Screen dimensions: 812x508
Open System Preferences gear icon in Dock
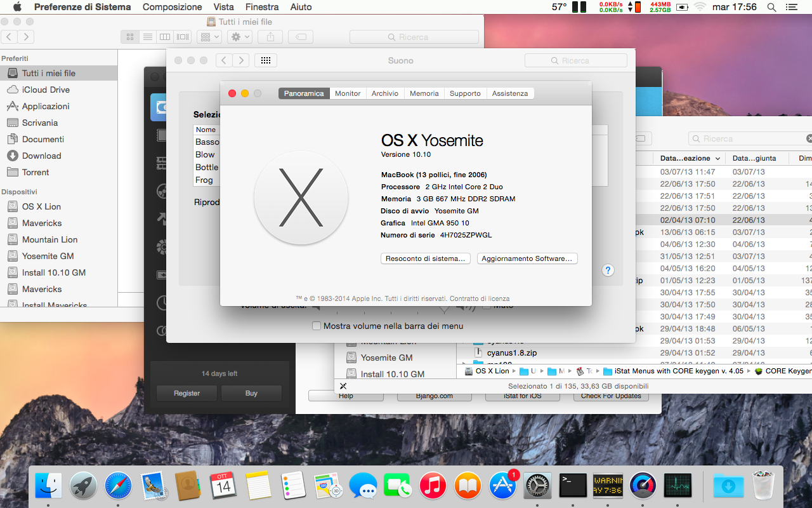click(x=538, y=486)
